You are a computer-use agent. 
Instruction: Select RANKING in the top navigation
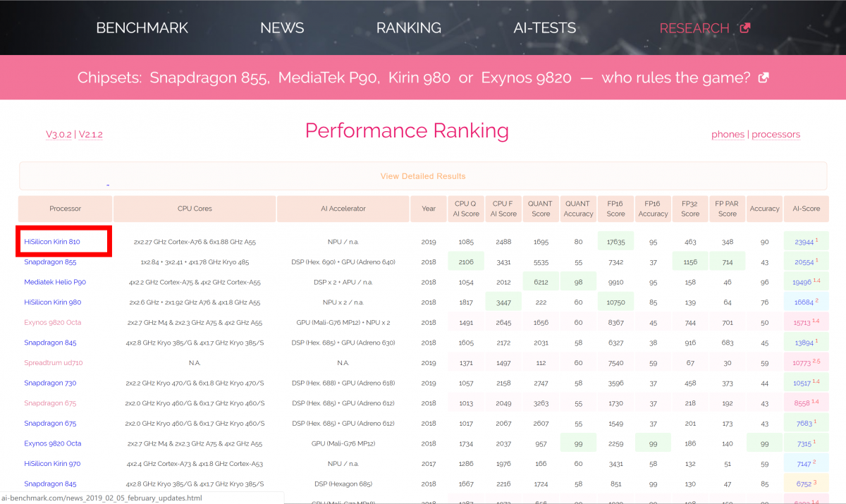(408, 28)
